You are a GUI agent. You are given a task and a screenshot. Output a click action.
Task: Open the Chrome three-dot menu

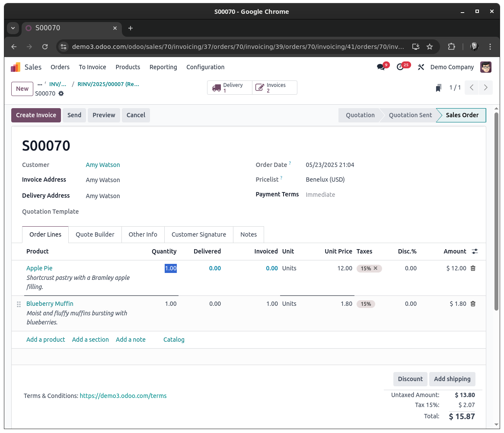point(490,47)
